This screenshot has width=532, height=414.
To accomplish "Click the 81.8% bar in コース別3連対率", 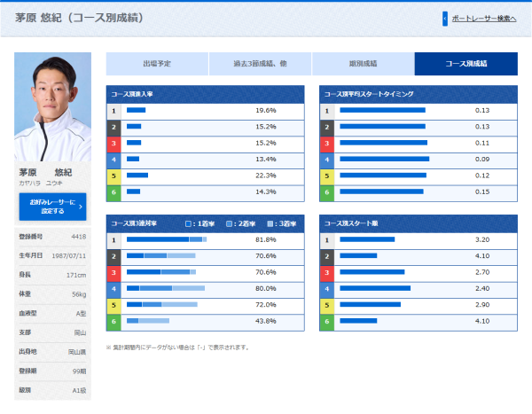I will pyautogui.click(x=167, y=240).
